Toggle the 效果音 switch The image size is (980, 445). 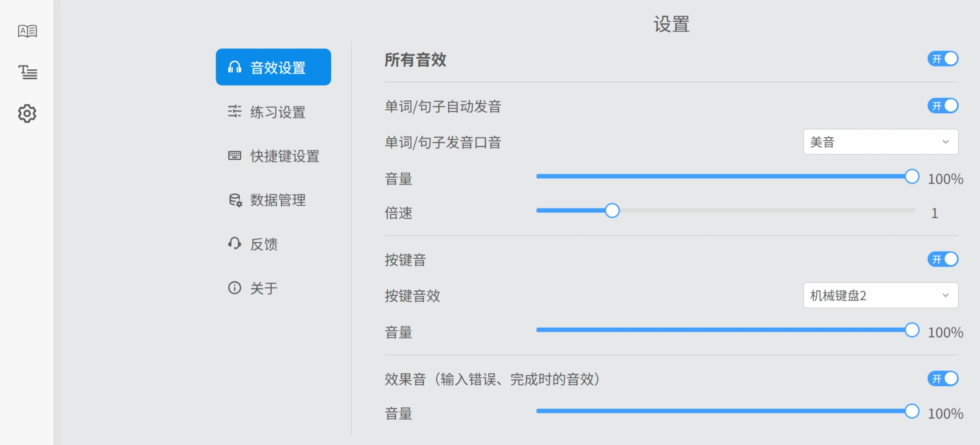click(x=943, y=378)
